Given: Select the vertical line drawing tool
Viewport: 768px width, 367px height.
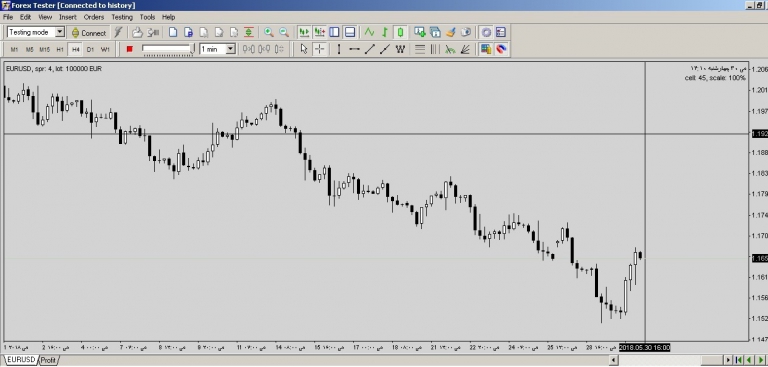Looking at the screenshot, I should pos(338,49).
